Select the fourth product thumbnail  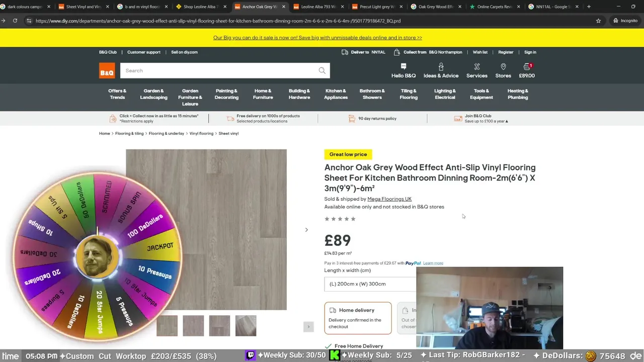click(x=246, y=326)
